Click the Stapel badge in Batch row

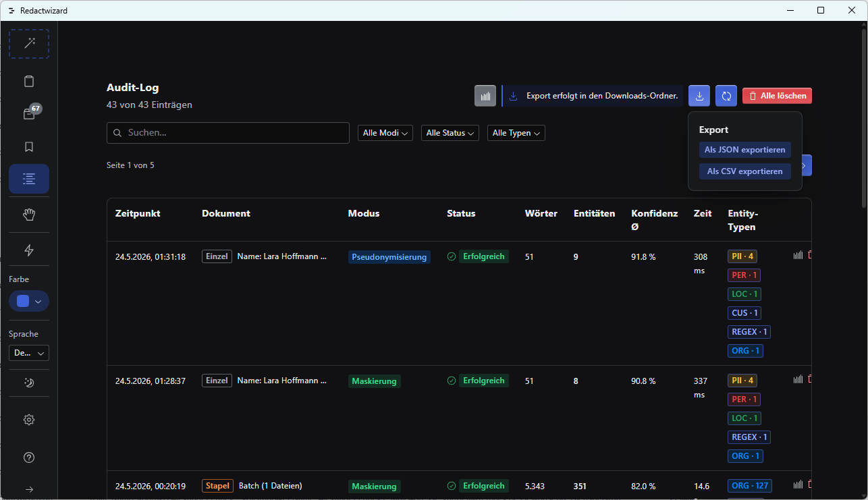click(217, 486)
